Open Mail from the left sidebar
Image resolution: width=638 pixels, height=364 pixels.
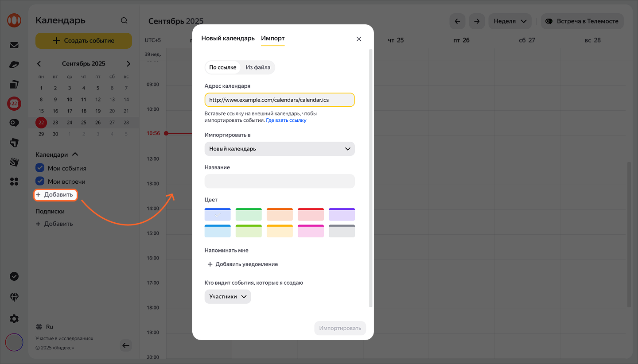click(14, 45)
